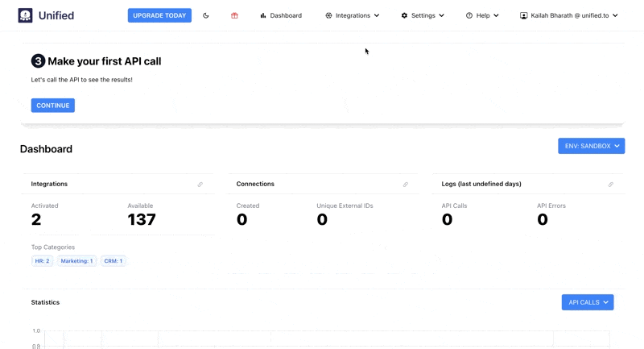The height and width of the screenshot is (349, 644).
Task: Click inside the Statistics chart area
Action: pos(322,339)
